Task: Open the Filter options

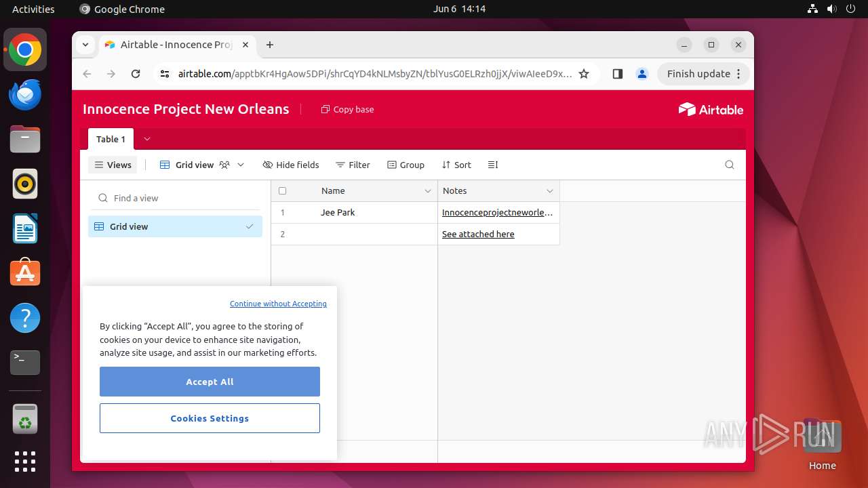Action: point(353,165)
